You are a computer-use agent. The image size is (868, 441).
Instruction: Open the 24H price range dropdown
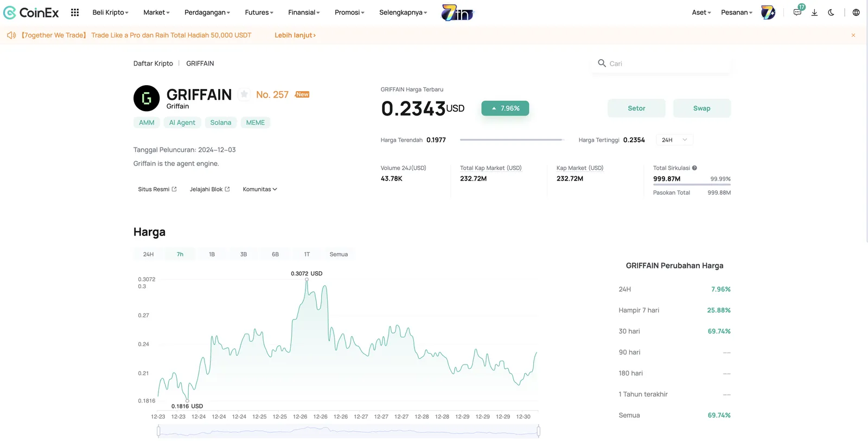[674, 140]
